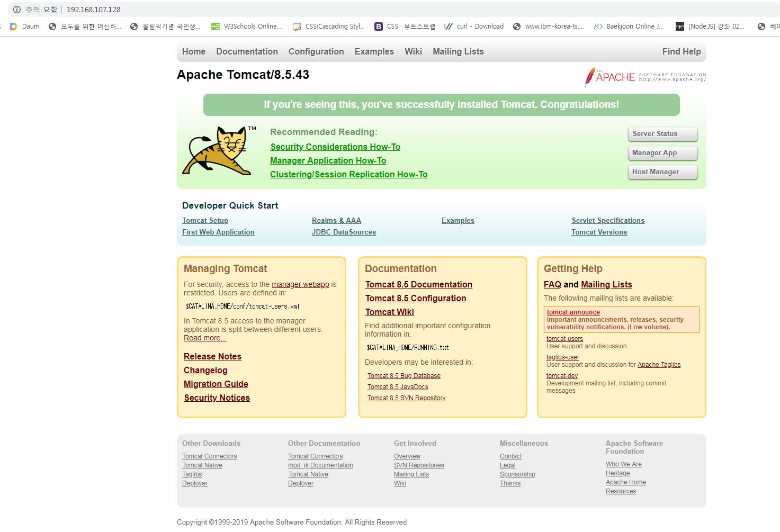Open Tomcat 8.5 Documentation link
Viewport: 780px width, 532px height.
418,285
